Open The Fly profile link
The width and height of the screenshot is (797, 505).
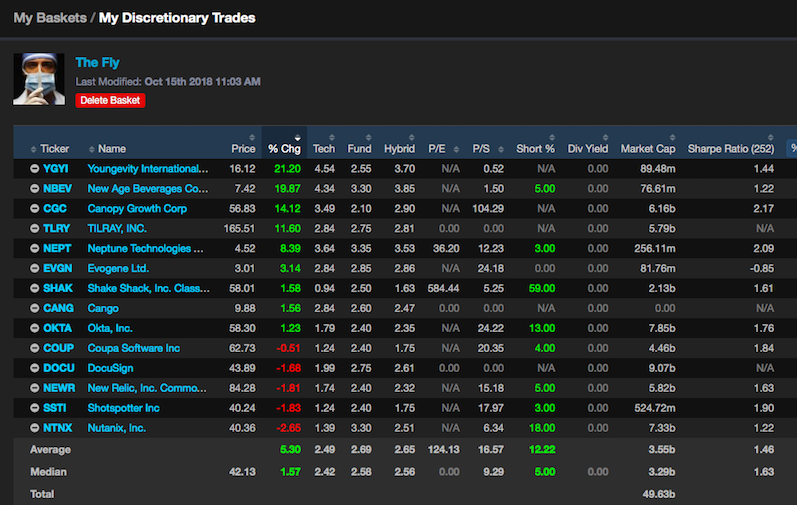(x=97, y=62)
